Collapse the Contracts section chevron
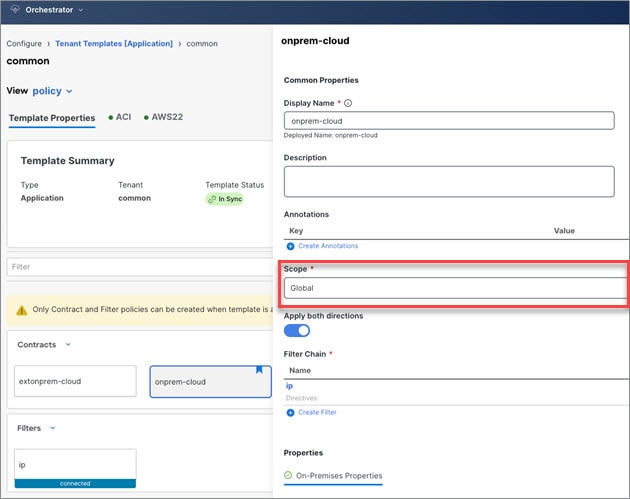Screen dimensions: 630x499 (x=68, y=344)
